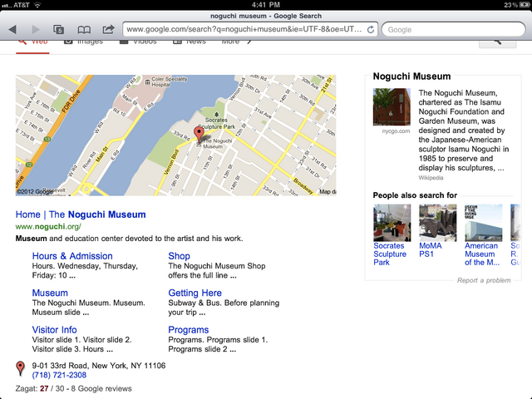Click the Google search field

click(454, 30)
